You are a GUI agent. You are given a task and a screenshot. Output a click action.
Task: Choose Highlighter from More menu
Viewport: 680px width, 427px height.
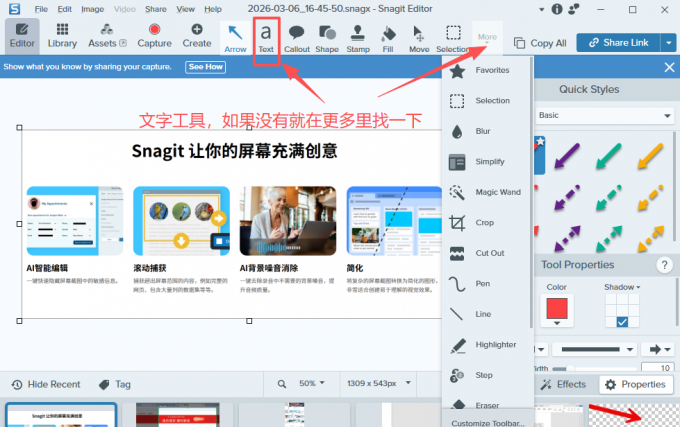coord(487,345)
